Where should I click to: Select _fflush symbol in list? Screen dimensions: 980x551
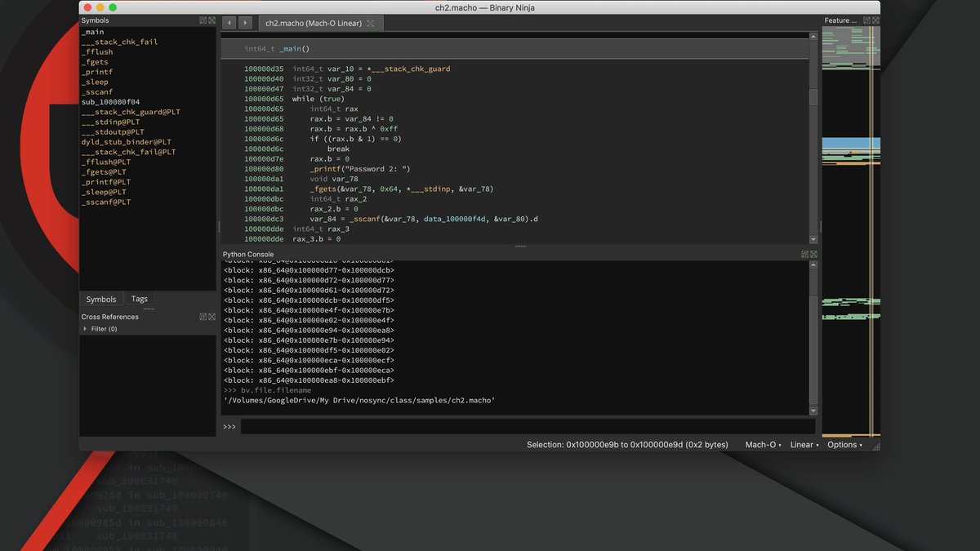click(97, 52)
